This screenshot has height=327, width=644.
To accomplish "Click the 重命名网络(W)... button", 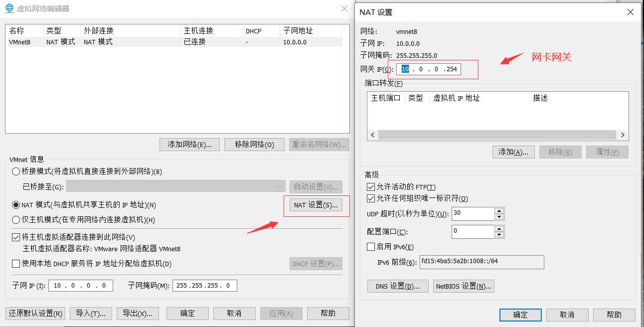I will click(319, 145).
